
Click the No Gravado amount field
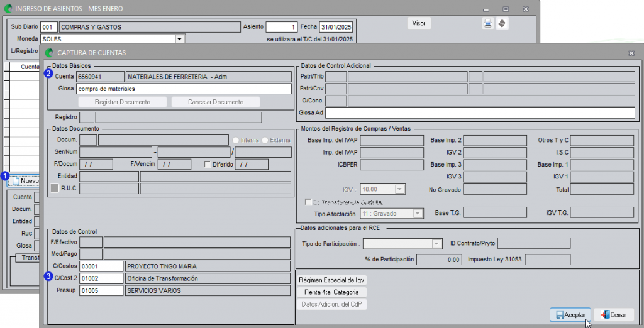[495, 189]
